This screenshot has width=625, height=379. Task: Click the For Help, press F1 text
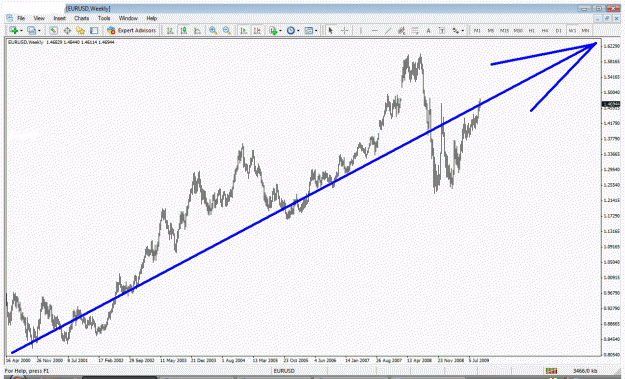click(26, 371)
